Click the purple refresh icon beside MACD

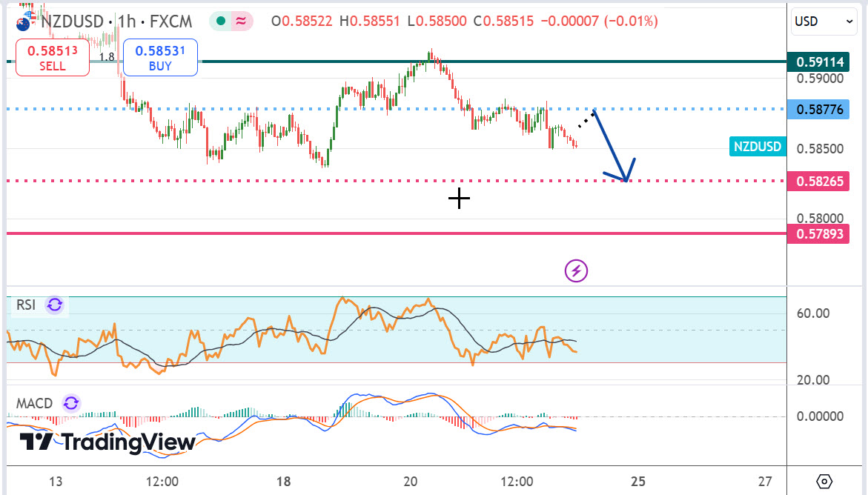[71, 403]
